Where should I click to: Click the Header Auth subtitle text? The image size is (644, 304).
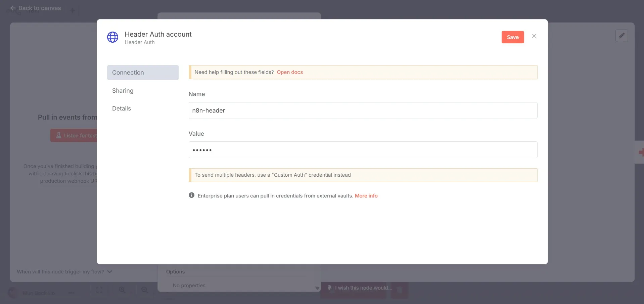pyautogui.click(x=140, y=42)
